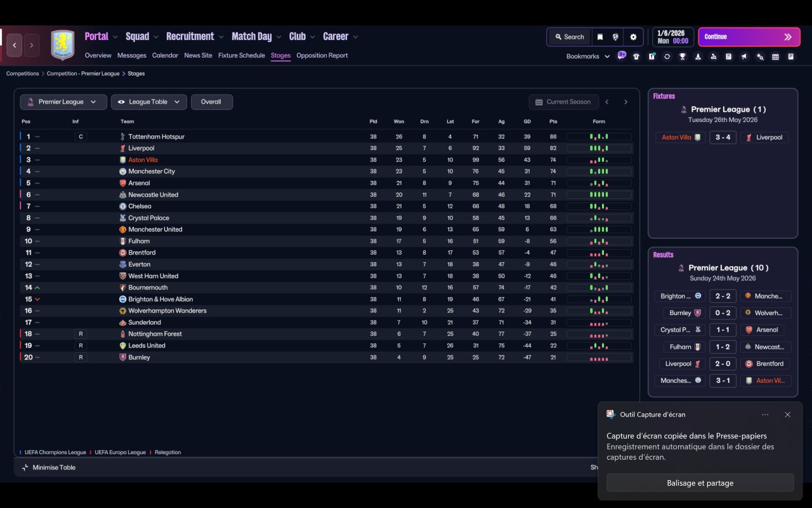Open the settings gear icon
This screenshot has height=508, width=812.
click(633, 37)
